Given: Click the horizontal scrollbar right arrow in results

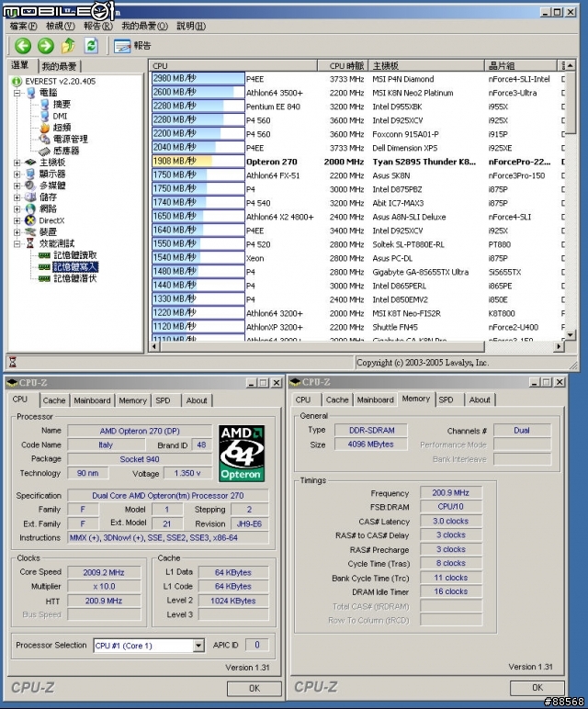Looking at the screenshot, I should click(560, 346).
